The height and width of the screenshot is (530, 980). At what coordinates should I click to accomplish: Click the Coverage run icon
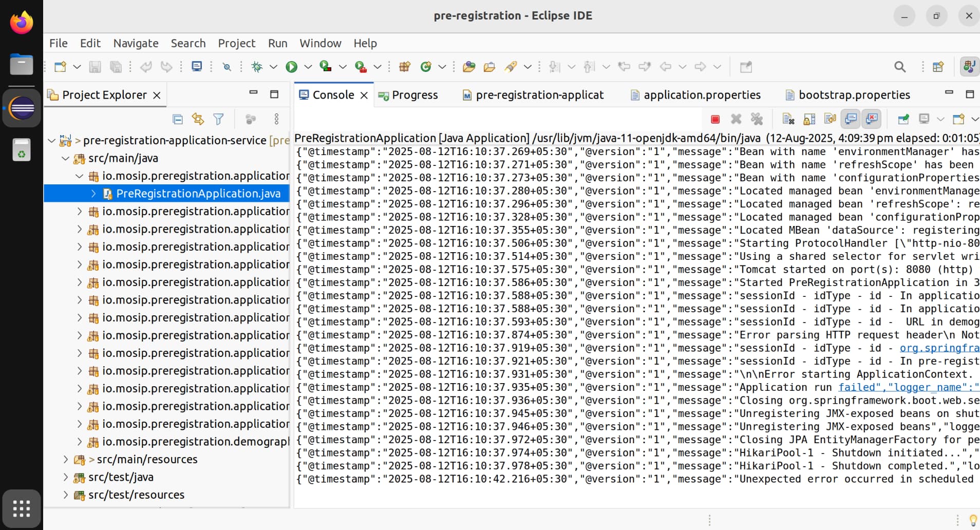point(326,67)
